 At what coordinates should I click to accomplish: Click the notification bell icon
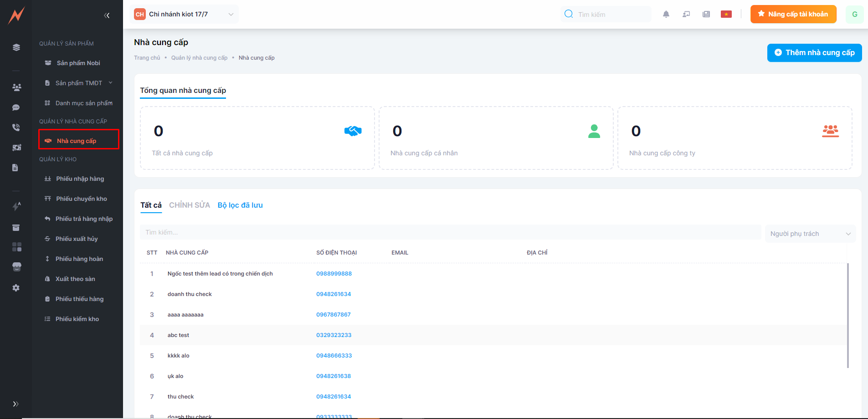666,14
